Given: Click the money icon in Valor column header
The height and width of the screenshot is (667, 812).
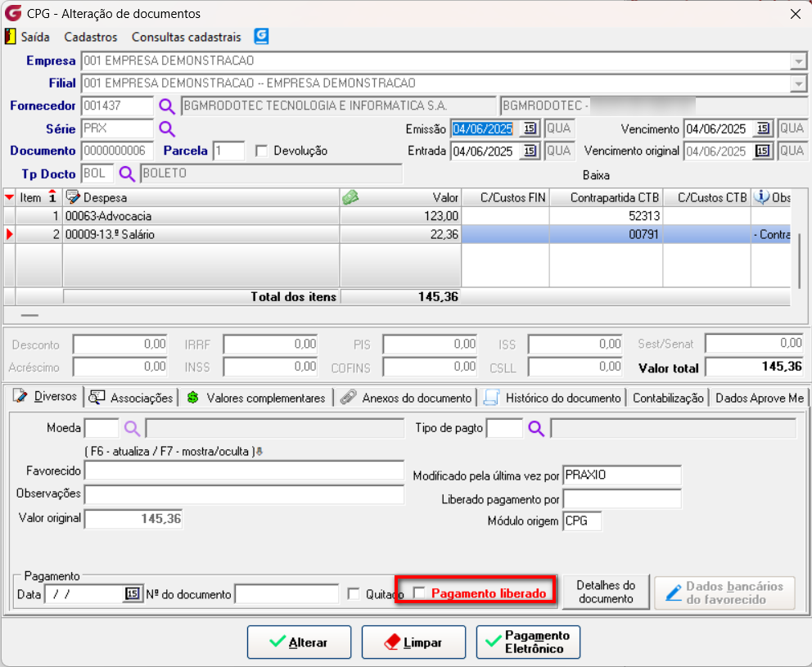Looking at the screenshot, I should [x=350, y=197].
